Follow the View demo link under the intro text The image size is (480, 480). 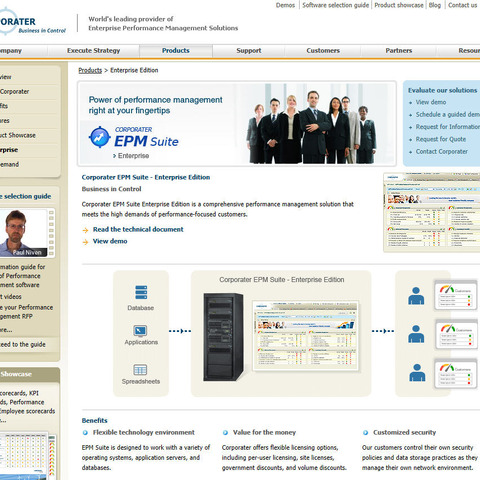pyautogui.click(x=110, y=241)
